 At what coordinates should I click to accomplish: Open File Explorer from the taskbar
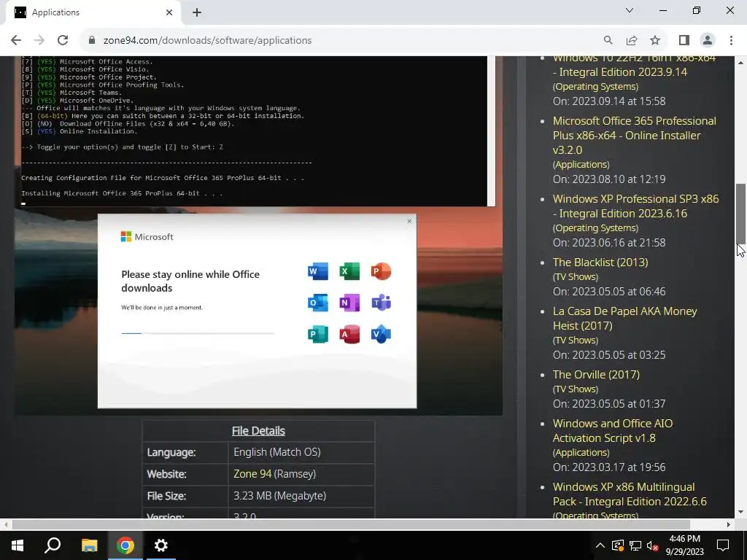(89, 545)
